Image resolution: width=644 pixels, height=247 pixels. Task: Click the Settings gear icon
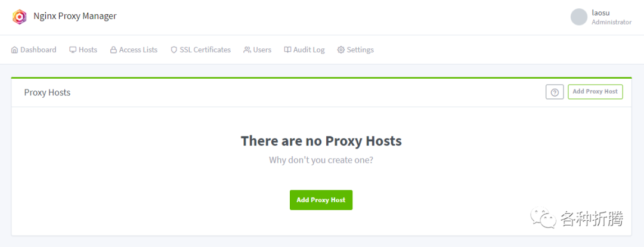click(341, 50)
